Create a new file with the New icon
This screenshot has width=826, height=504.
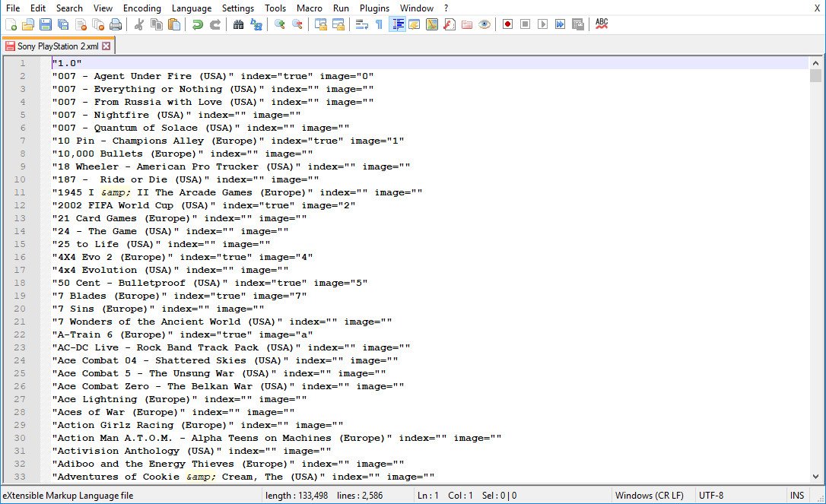11,24
